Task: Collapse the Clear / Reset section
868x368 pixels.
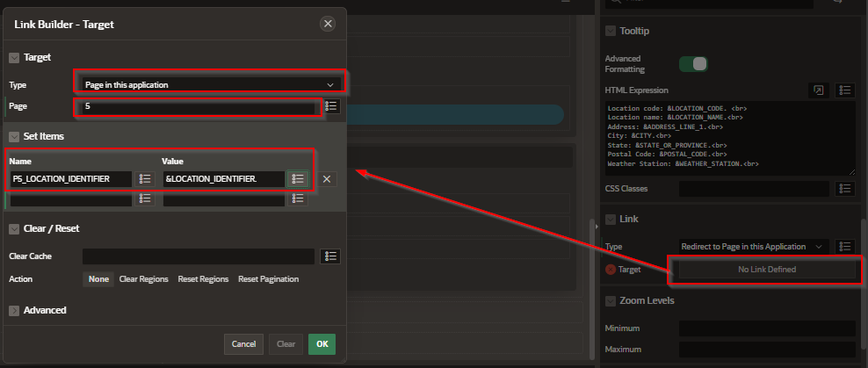Action: click(x=14, y=228)
